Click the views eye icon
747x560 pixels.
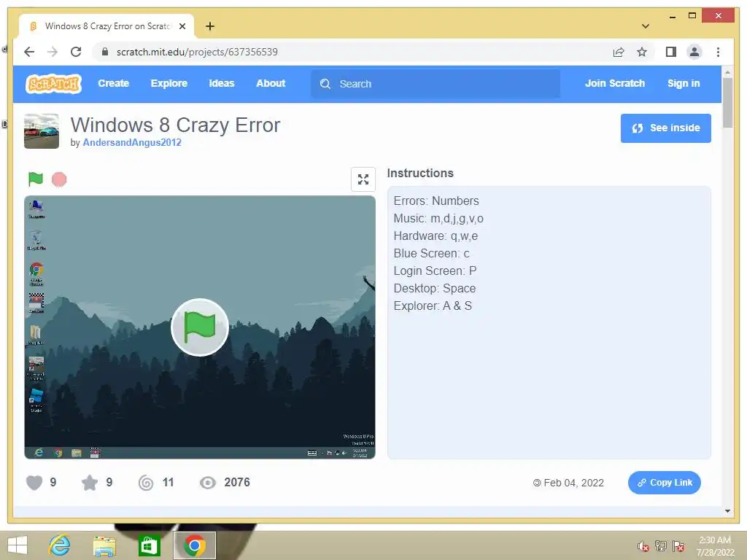point(208,483)
